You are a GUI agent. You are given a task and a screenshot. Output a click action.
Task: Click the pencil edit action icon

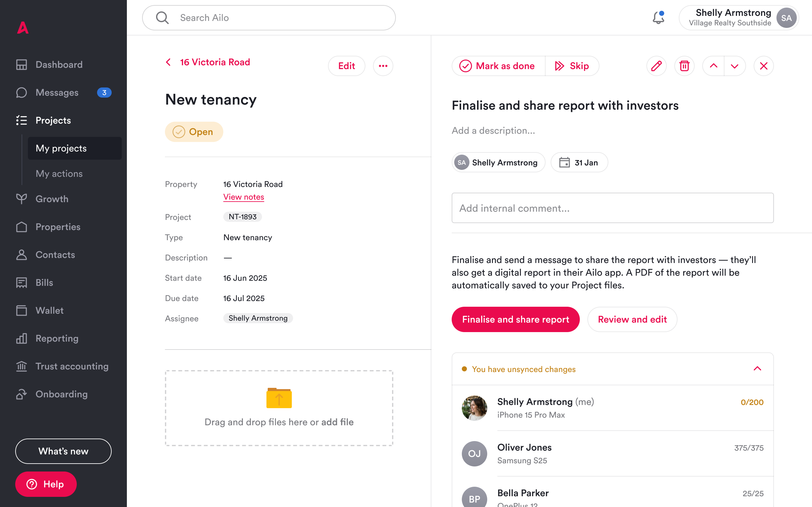[x=656, y=66]
